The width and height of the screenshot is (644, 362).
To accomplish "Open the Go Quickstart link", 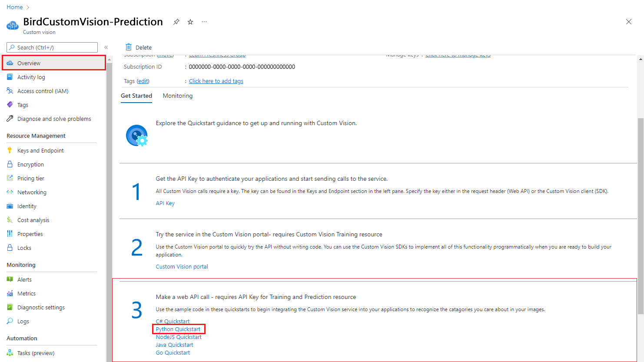I will coord(173,352).
